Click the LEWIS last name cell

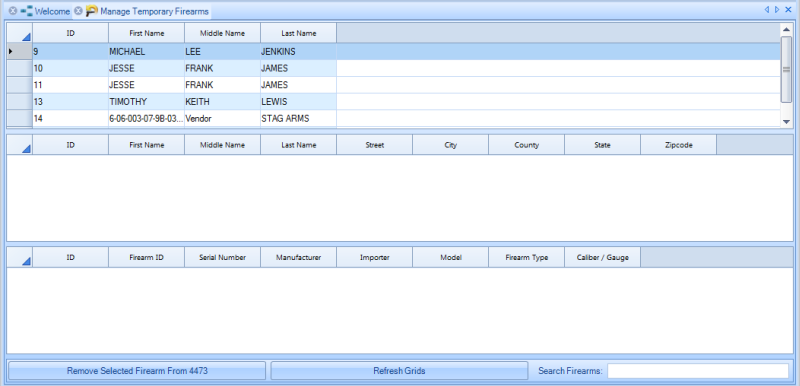298,102
